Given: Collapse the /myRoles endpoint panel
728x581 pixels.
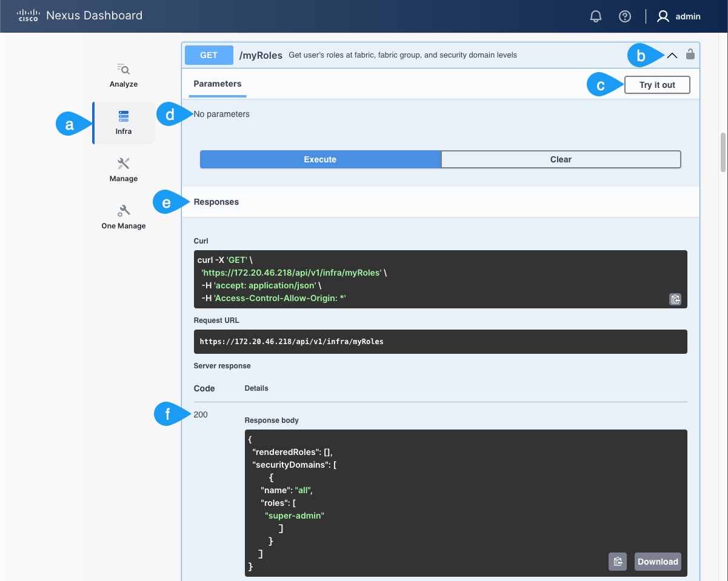Looking at the screenshot, I should click(x=672, y=55).
